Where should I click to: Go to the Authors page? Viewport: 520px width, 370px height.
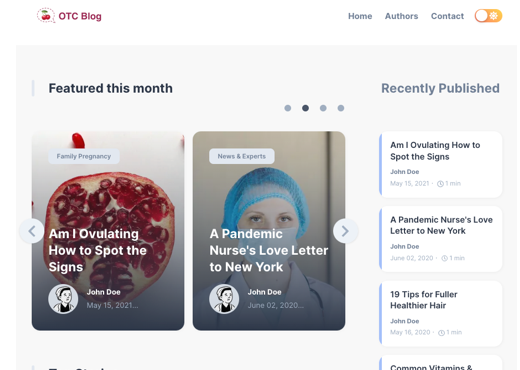401,16
